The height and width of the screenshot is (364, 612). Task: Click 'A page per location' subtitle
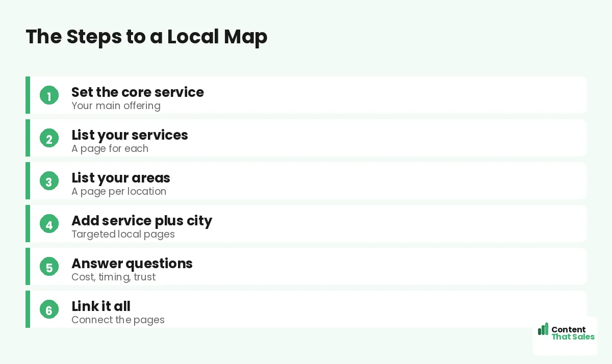point(119,192)
